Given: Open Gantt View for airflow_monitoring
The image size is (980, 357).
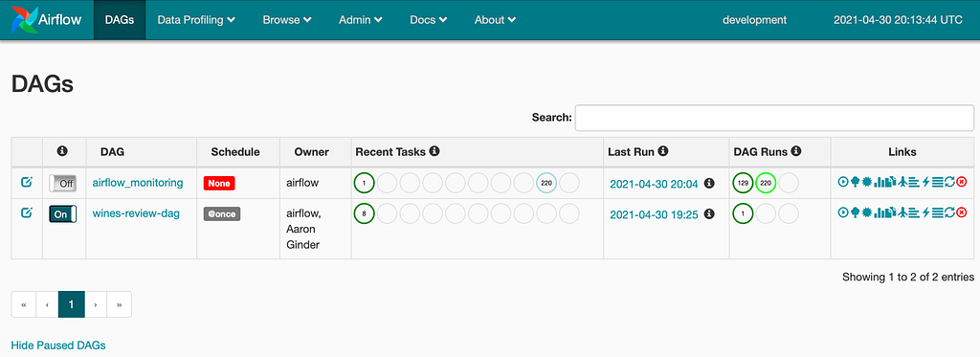Looking at the screenshot, I should [x=914, y=182].
